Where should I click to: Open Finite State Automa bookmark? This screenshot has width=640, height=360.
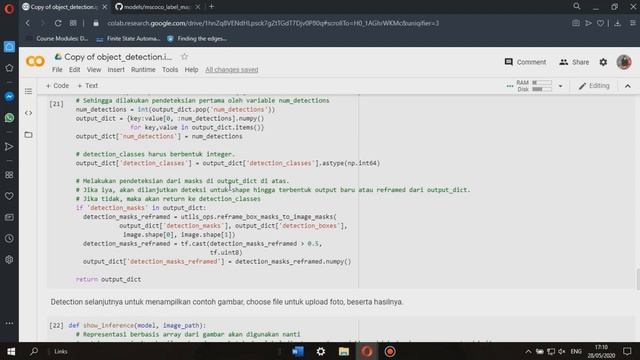click(x=129, y=39)
